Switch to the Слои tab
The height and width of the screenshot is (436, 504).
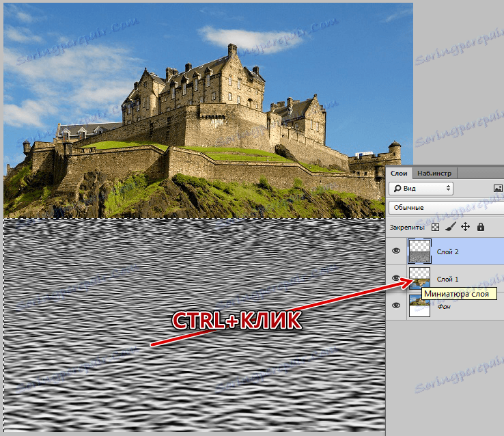click(399, 174)
